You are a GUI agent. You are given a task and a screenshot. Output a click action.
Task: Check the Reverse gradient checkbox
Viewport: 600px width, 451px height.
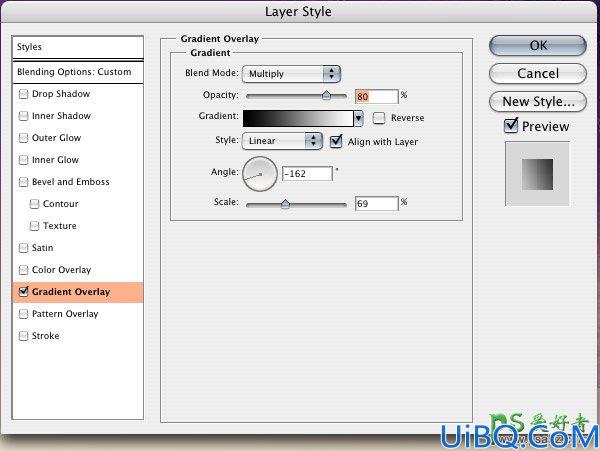378,118
